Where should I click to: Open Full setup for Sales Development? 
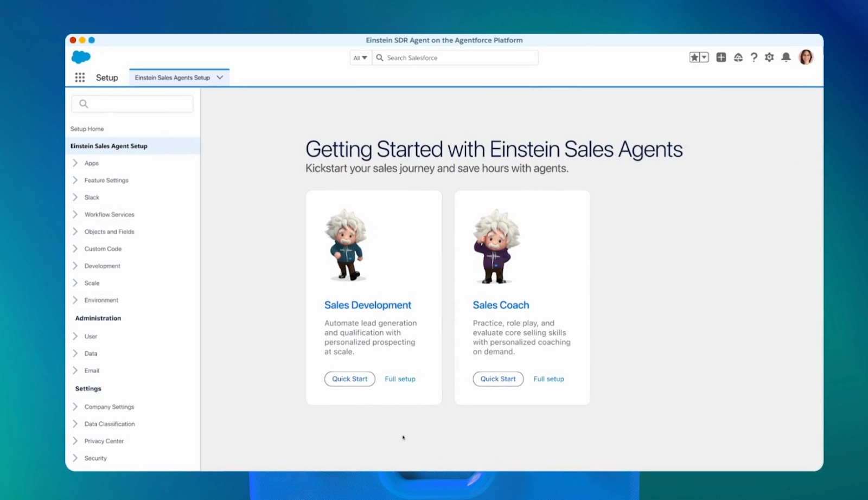click(x=400, y=379)
